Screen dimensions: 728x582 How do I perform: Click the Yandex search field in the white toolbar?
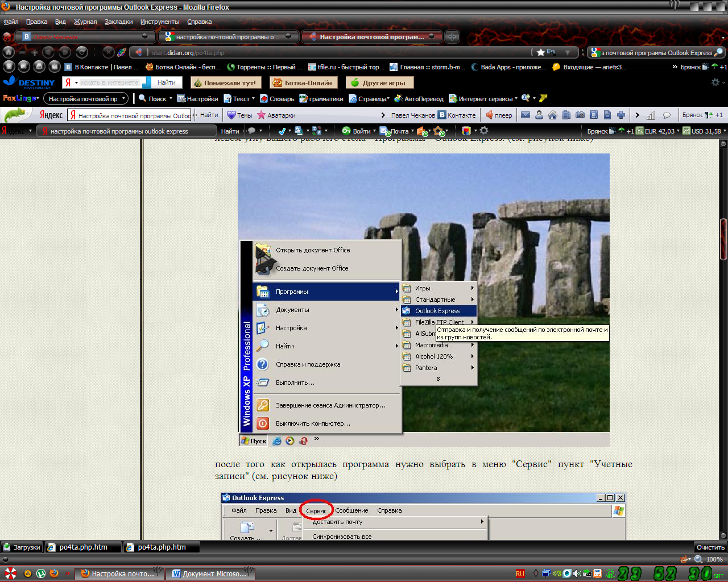point(129,115)
